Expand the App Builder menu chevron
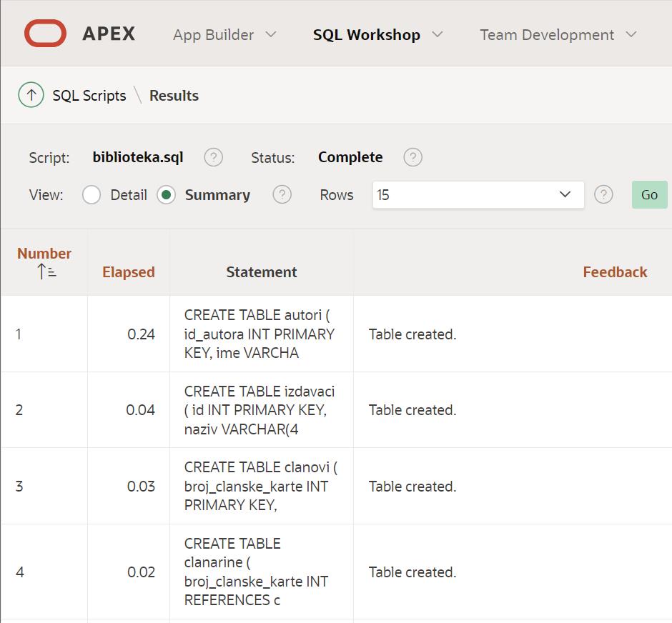This screenshot has width=672, height=623. 271,34
